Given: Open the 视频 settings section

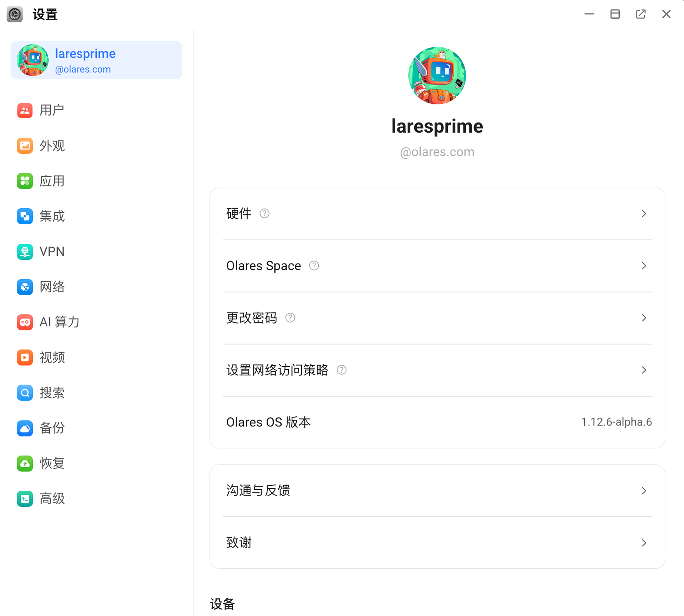Looking at the screenshot, I should tap(96, 357).
